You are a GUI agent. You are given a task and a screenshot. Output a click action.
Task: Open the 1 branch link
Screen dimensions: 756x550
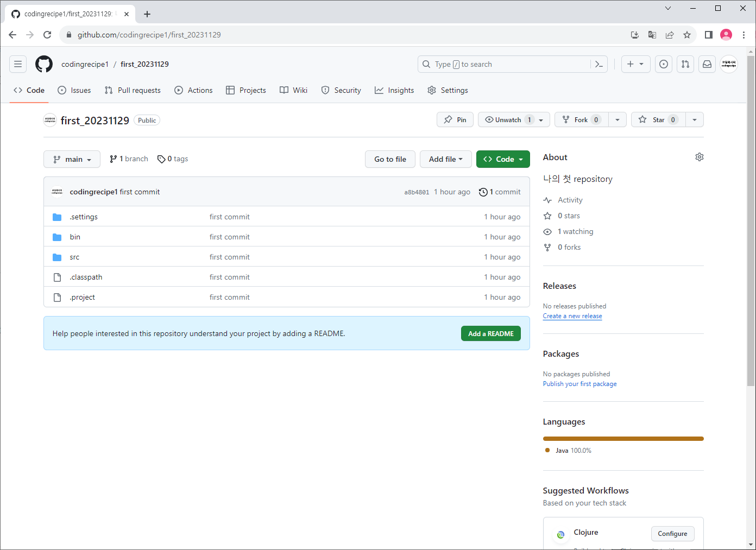(129, 159)
